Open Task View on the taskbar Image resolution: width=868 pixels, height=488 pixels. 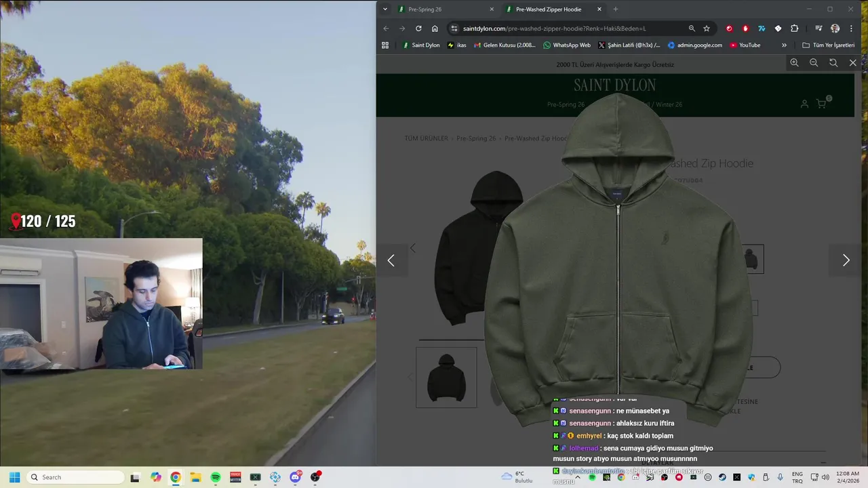(135, 477)
